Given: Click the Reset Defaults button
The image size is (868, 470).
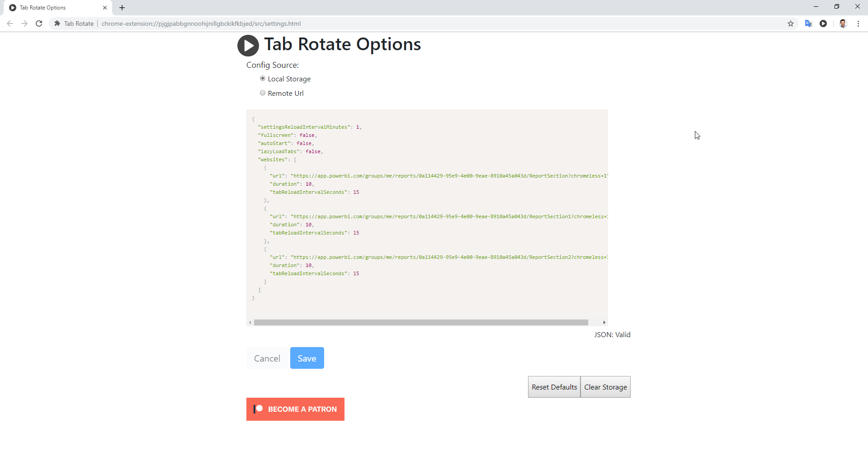Looking at the screenshot, I should point(554,387).
